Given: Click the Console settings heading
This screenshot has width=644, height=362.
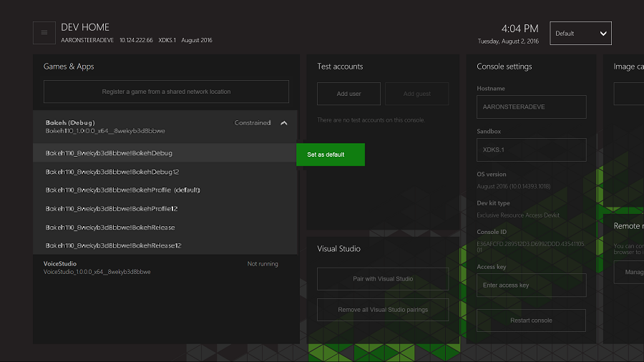Looking at the screenshot, I should pyautogui.click(x=504, y=67).
